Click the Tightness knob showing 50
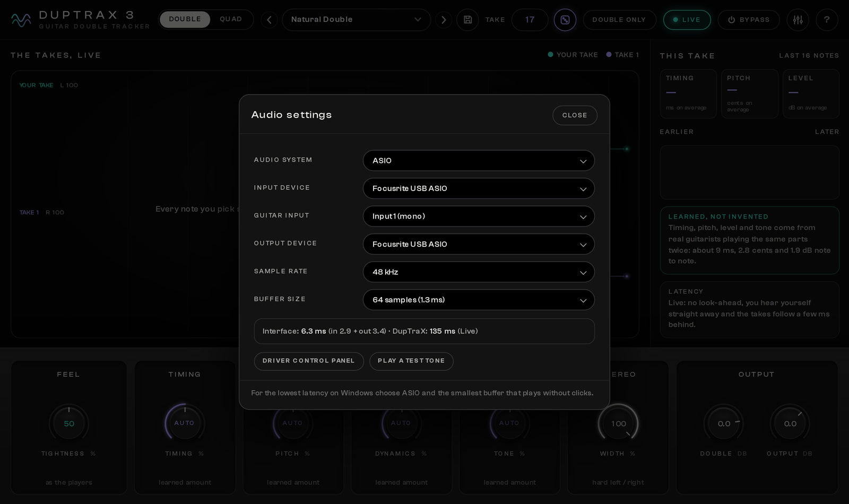 coord(69,423)
